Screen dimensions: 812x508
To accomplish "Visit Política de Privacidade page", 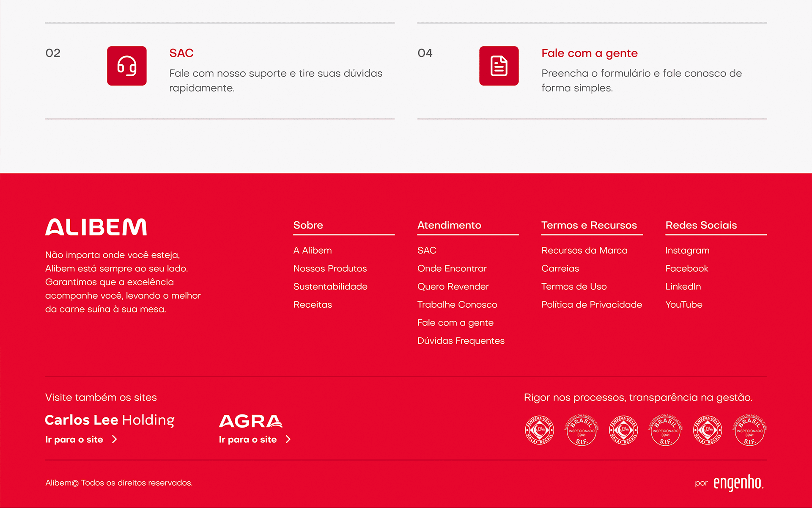I will (591, 305).
